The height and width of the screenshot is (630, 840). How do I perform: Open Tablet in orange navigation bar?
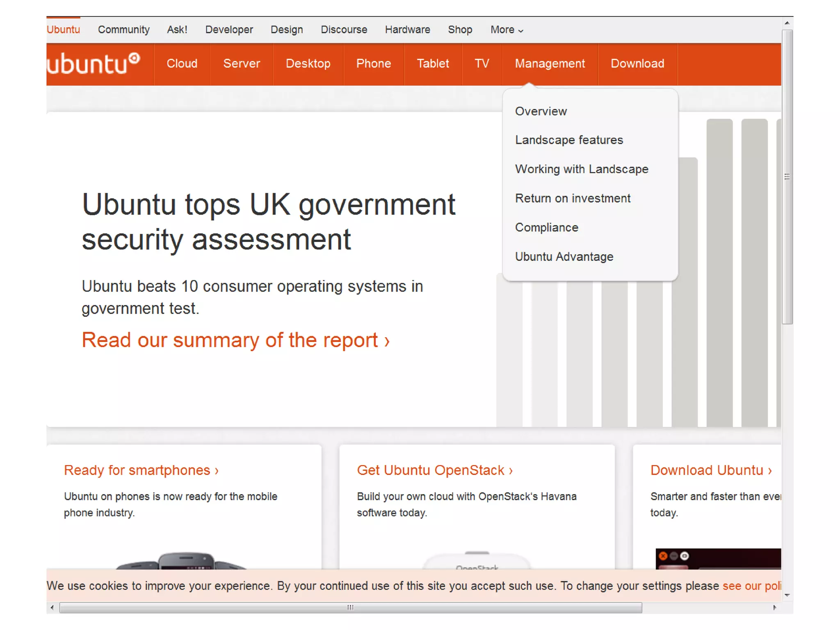tap(433, 64)
